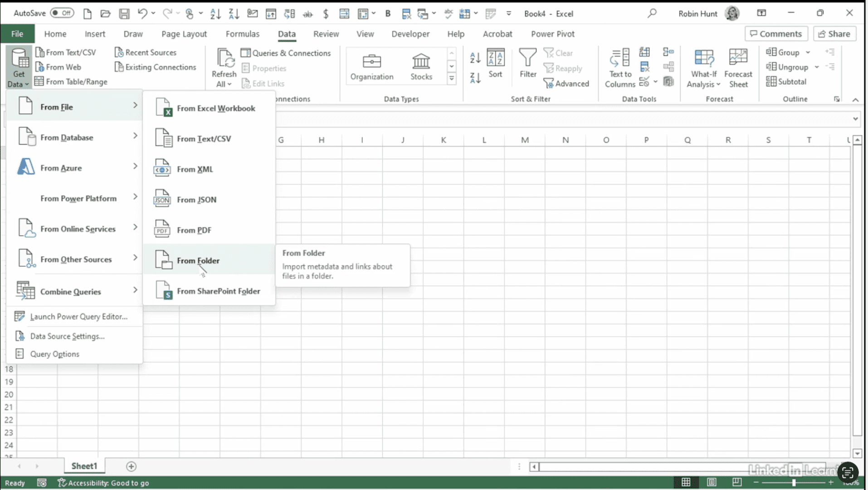Open Recent Sources
This screenshot has height=490, width=868.
pos(146,52)
